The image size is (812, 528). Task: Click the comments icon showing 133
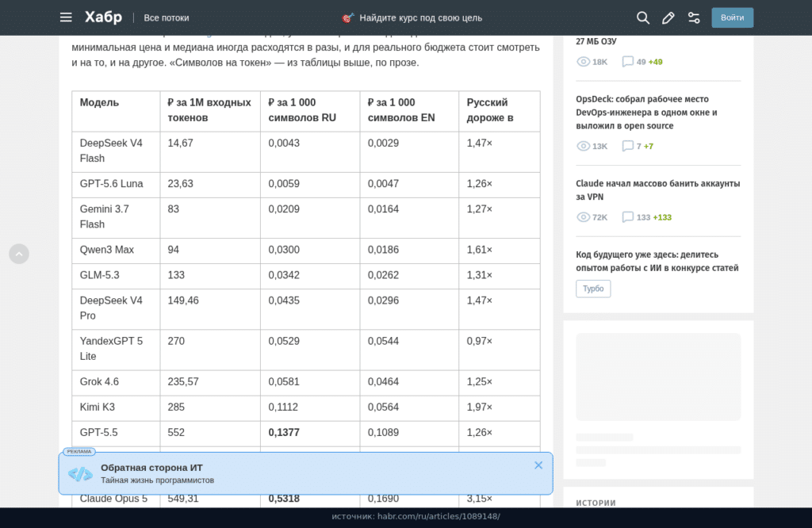(628, 217)
